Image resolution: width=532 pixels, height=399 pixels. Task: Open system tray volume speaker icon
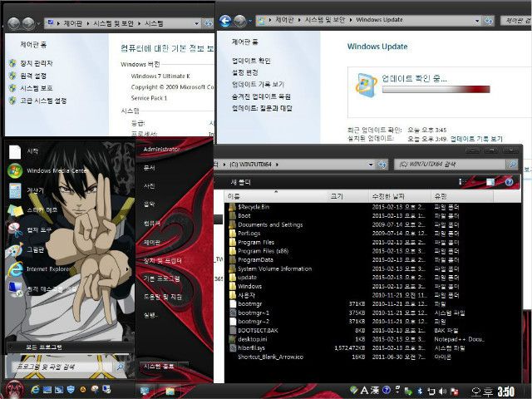pyautogui.click(x=442, y=391)
